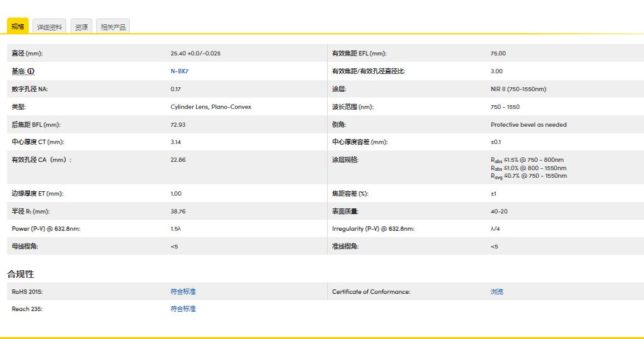Click the 基底 label
The width and height of the screenshot is (644, 339).
coord(19,71)
